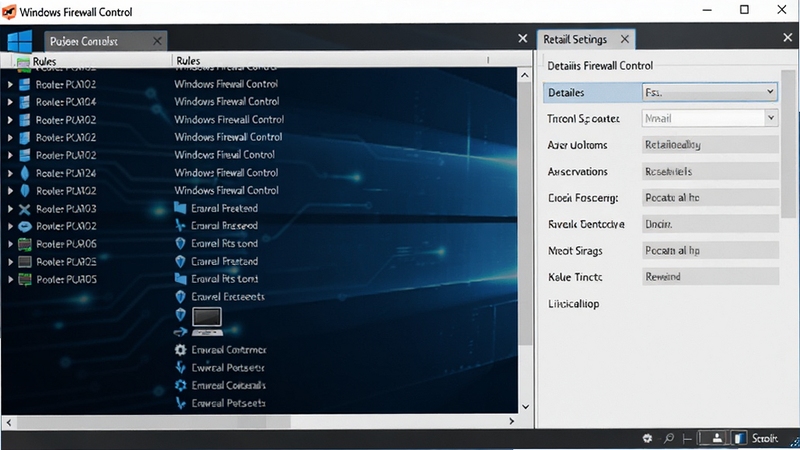Click the vertical scrollbar down arrow in rules list
The width and height of the screenshot is (800, 450).
coord(525,407)
